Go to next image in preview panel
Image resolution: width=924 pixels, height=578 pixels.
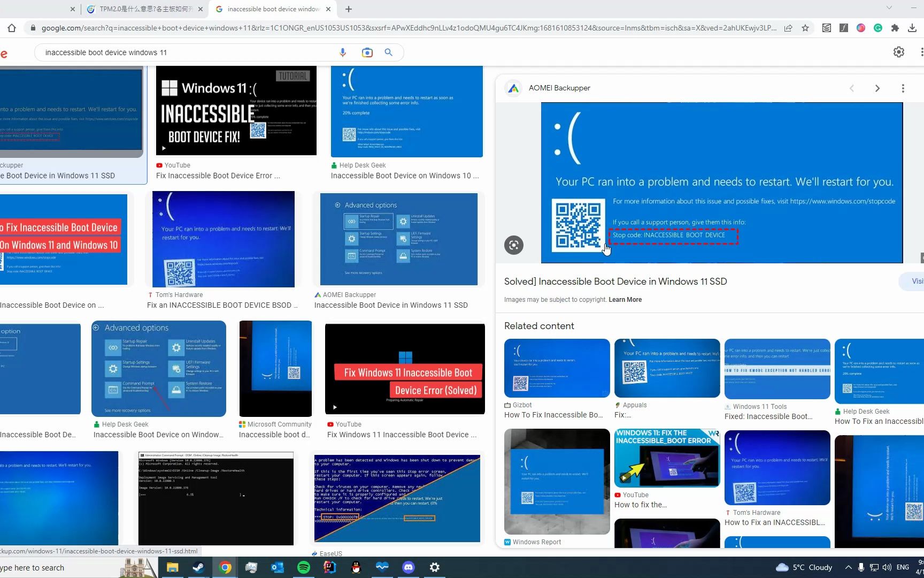[x=877, y=88]
